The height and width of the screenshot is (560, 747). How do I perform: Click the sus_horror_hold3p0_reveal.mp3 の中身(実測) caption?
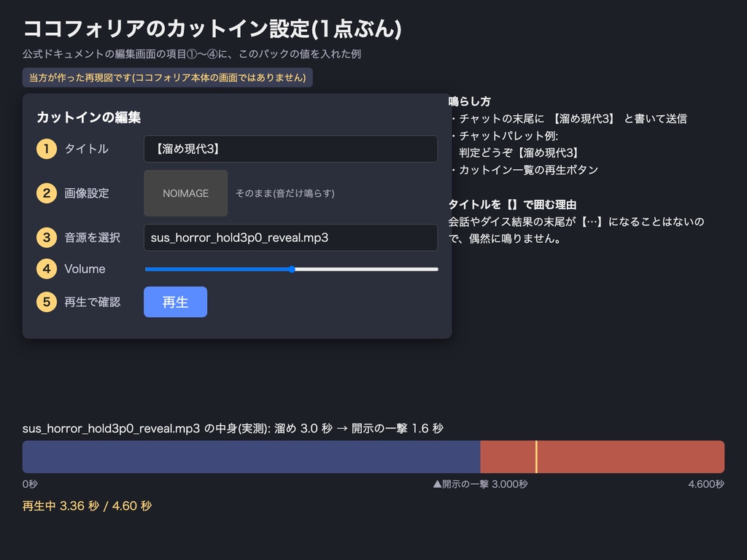pyautogui.click(x=233, y=429)
